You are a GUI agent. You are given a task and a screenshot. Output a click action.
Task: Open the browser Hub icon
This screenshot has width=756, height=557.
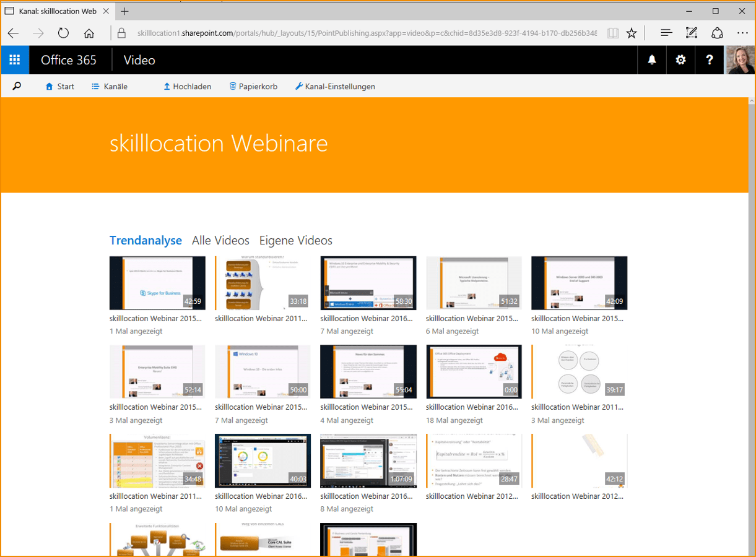[x=666, y=33]
